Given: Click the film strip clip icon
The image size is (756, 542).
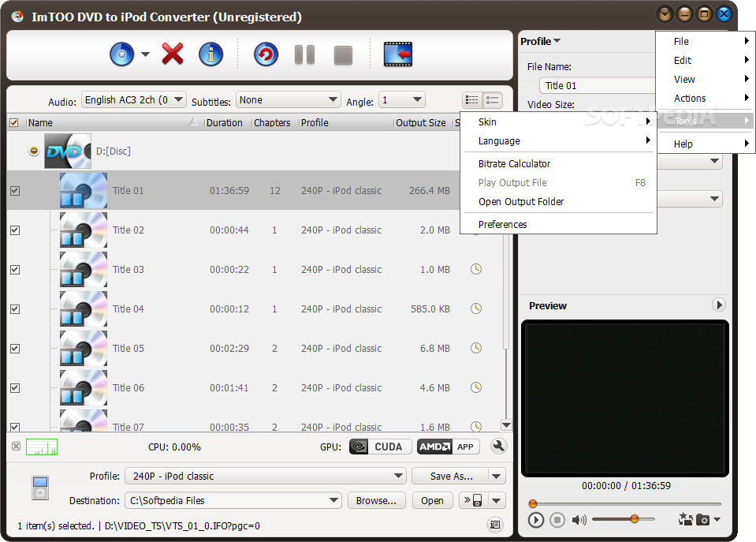Looking at the screenshot, I should pyautogui.click(x=398, y=54).
